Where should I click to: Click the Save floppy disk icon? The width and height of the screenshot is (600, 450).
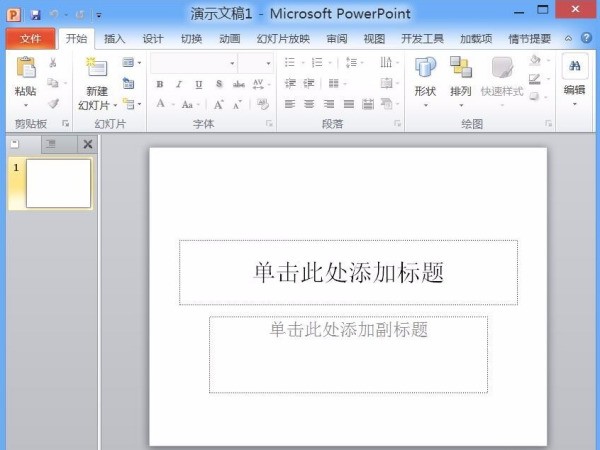coord(36,15)
